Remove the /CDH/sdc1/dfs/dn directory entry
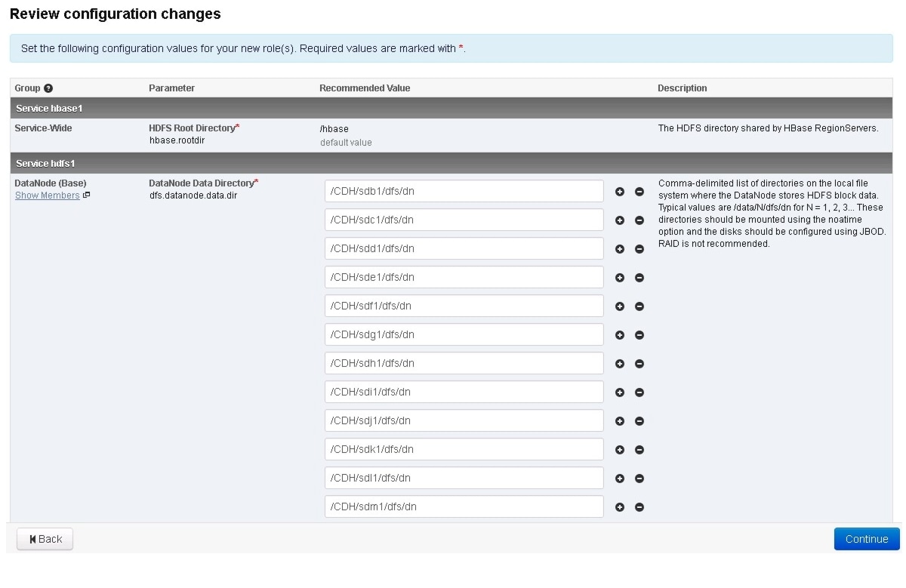Viewport: 906px width, 588px height. point(639,220)
